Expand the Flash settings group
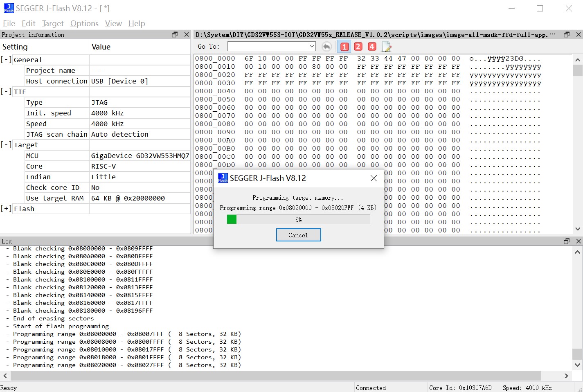Image resolution: width=583 pixels, height=392 pixels. [x=6, y=209]
